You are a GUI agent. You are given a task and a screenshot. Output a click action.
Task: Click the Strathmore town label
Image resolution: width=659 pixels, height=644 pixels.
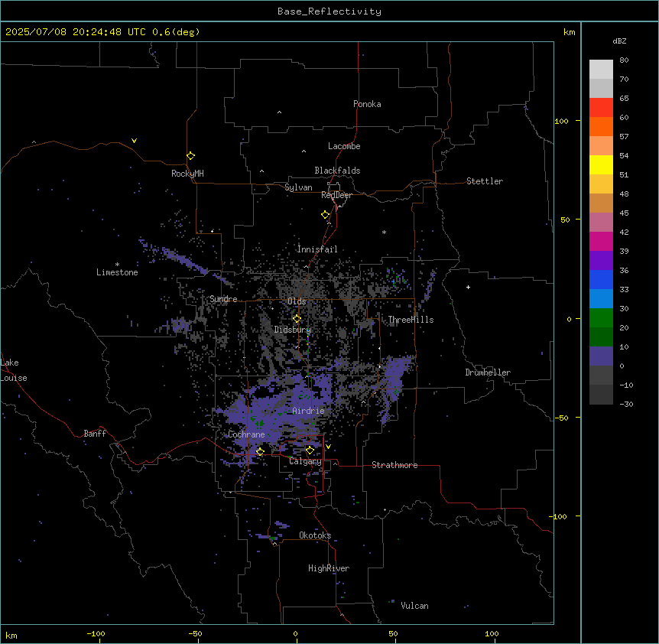[x=394, y=465]
